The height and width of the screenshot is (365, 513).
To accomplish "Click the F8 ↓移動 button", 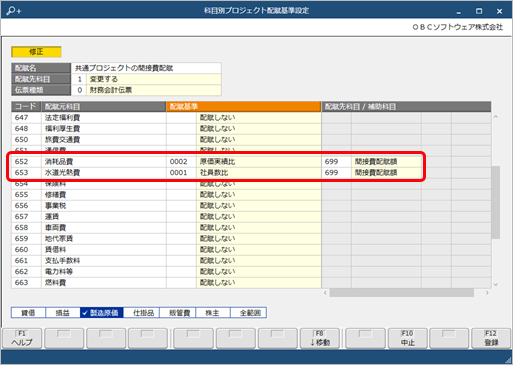I will [320, 338].
